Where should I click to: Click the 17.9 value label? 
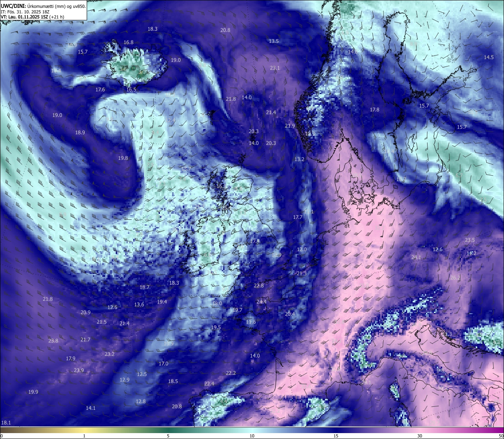click(70, 358)
